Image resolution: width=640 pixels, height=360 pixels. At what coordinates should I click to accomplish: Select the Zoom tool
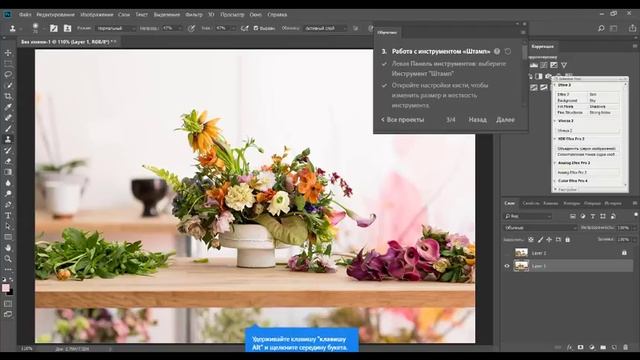tap(8, 258)
